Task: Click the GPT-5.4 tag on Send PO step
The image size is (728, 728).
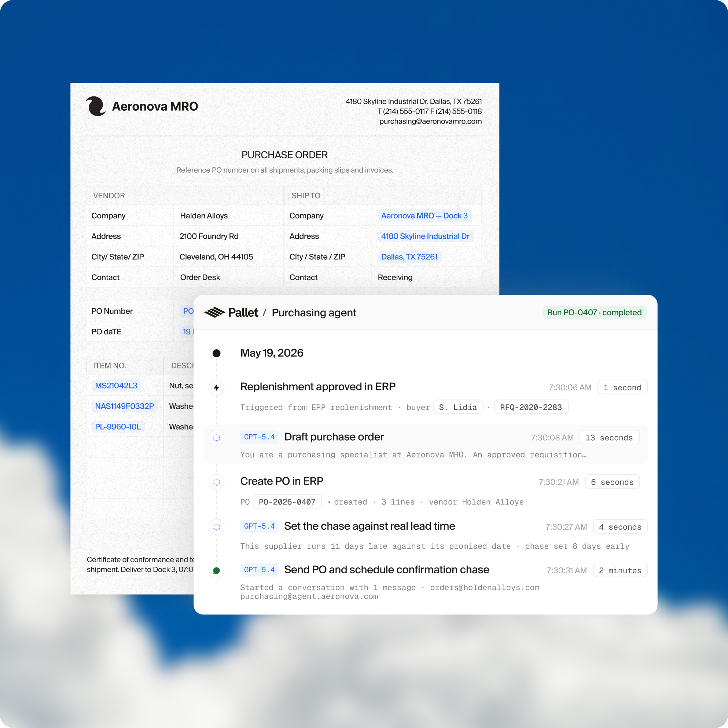Action: pos(260,570)
